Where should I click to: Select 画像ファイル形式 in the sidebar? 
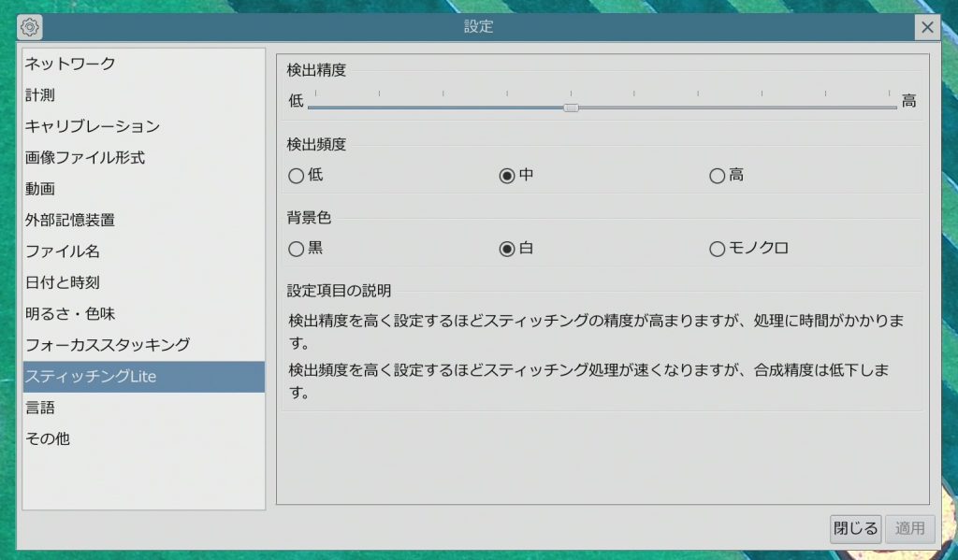coord(84,157)
